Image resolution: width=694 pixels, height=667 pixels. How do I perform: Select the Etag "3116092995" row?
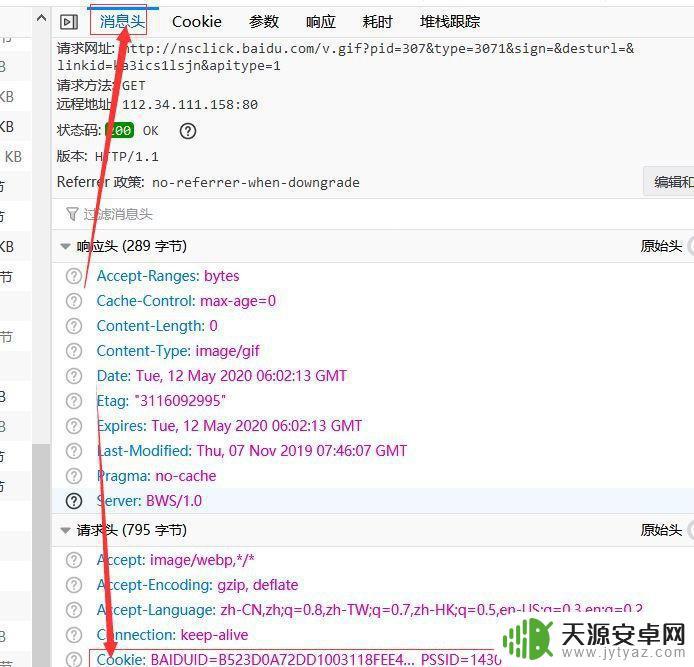coord(373,401)
